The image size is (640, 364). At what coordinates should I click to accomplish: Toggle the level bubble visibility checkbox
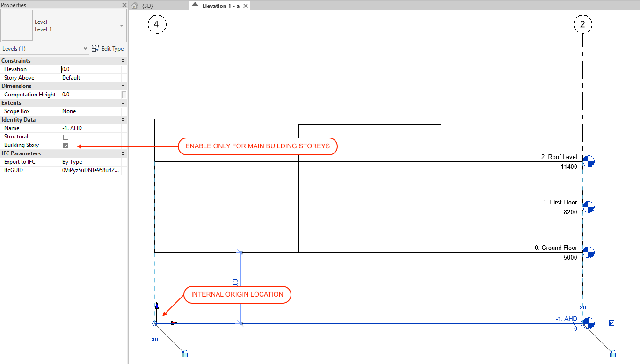[x=611, y=323]
